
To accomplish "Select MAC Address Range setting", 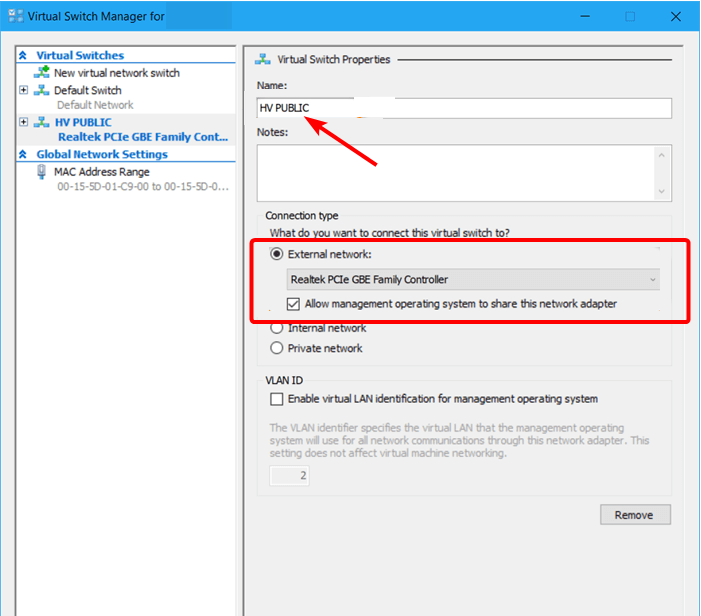I will point(101,172).
